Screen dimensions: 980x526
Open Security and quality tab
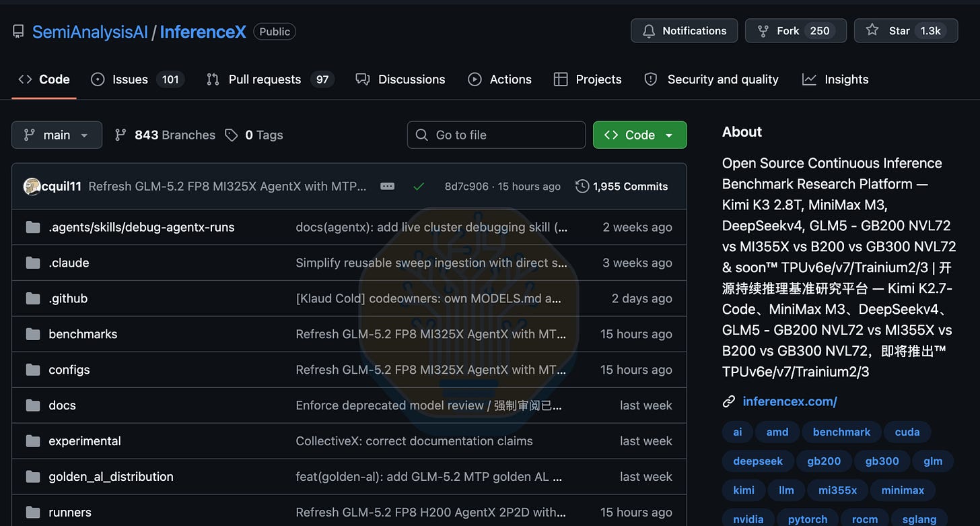pyautogui.click(x=713, y=79)
